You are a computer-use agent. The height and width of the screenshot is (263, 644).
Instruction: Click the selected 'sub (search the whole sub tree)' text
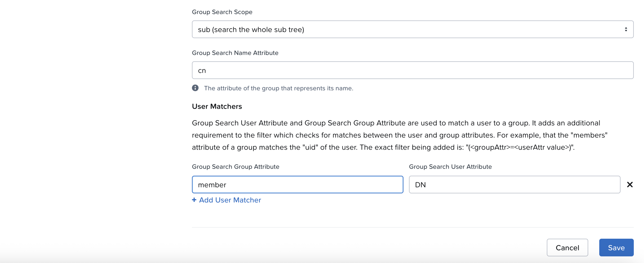(251, 30)
